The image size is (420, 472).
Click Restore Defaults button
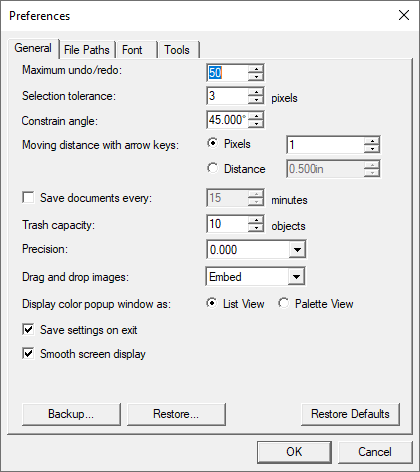pos(350,414)
